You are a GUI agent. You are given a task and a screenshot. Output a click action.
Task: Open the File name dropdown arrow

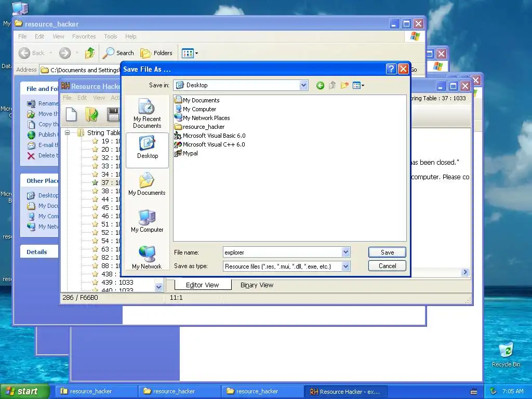tap(345, 252)
